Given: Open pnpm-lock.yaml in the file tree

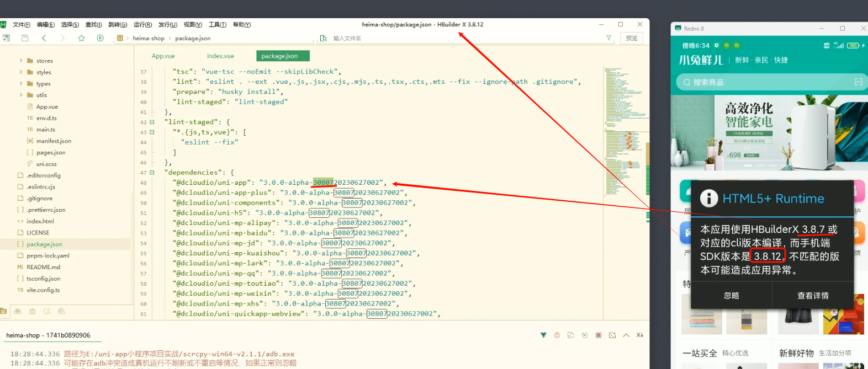Looking at the screenshot, I should [x=48, y=256].
